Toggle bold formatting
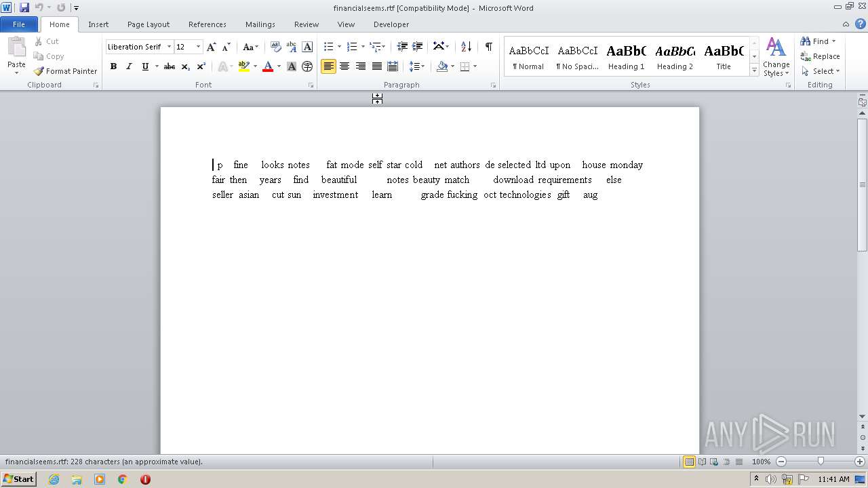Image resolution: width=868 pixels, height=488 pixels. pyautogui.click(x=113, y=66)
